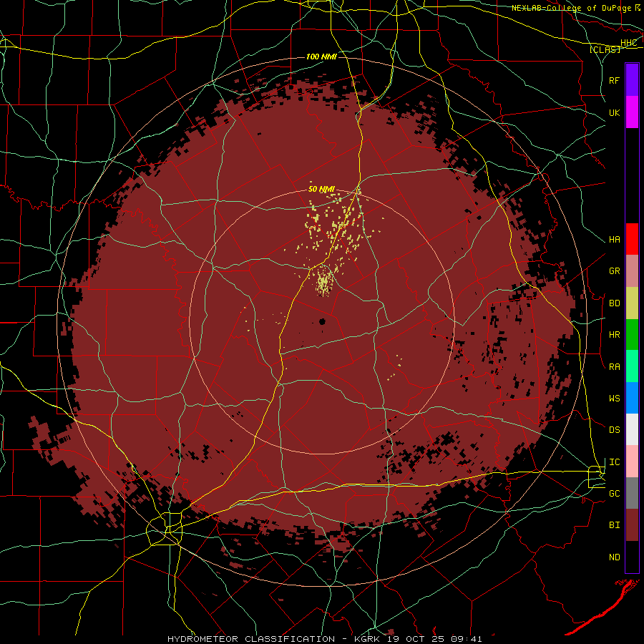
Task: Click the GR legend label
Action: tap(614, 271)
